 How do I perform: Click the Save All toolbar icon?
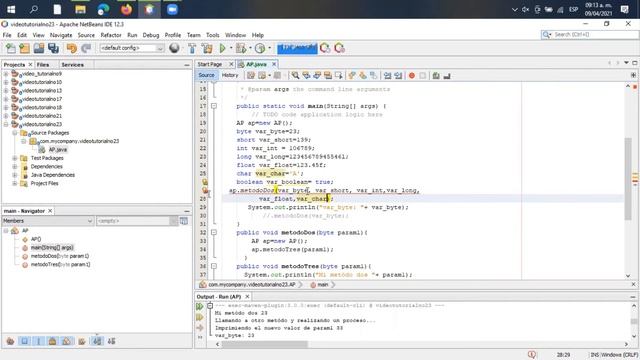pos(53,48)
